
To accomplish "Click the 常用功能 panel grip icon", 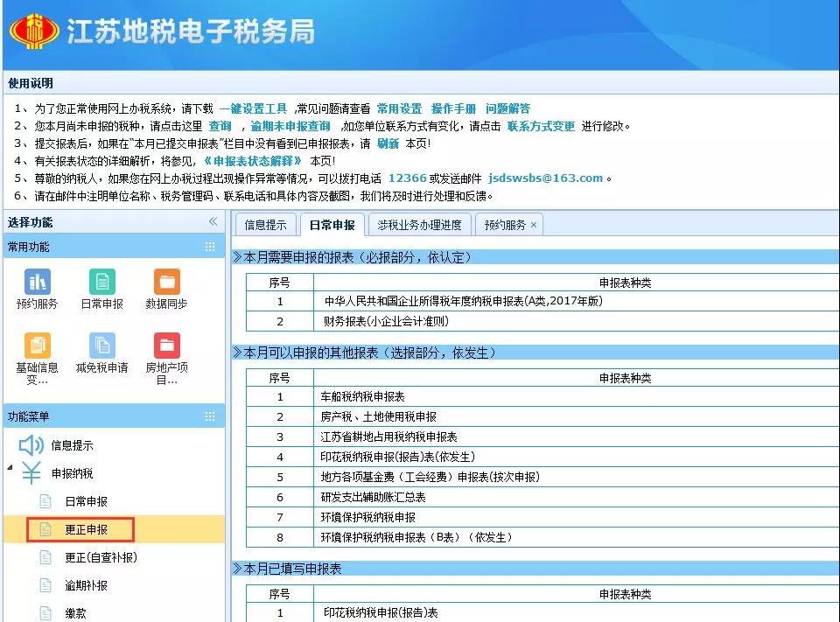I will tap(210, 247).
